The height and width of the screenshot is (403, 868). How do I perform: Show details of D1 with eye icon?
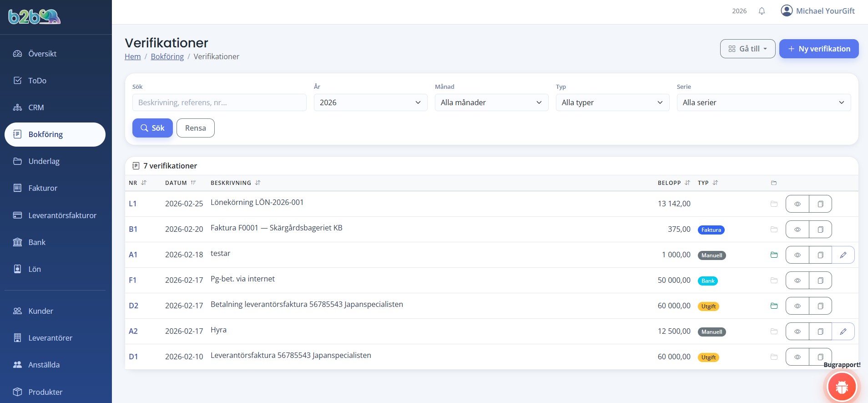[x=797, y=357]
